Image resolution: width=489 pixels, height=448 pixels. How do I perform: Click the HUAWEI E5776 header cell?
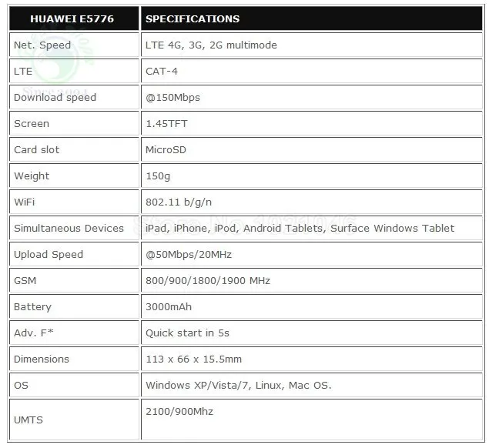point(74,18)
